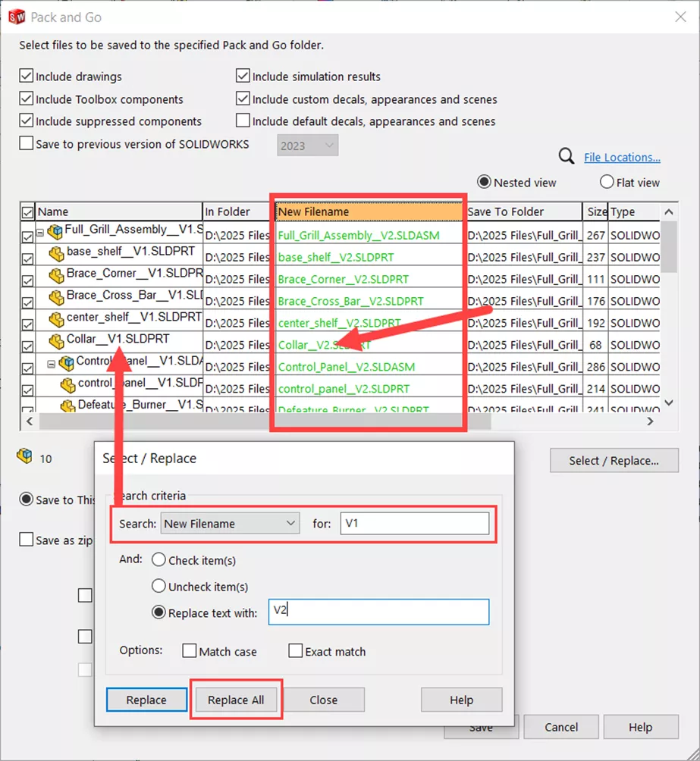Close the Select / Replace dialog
700x761 pixels.
(324, 700)
